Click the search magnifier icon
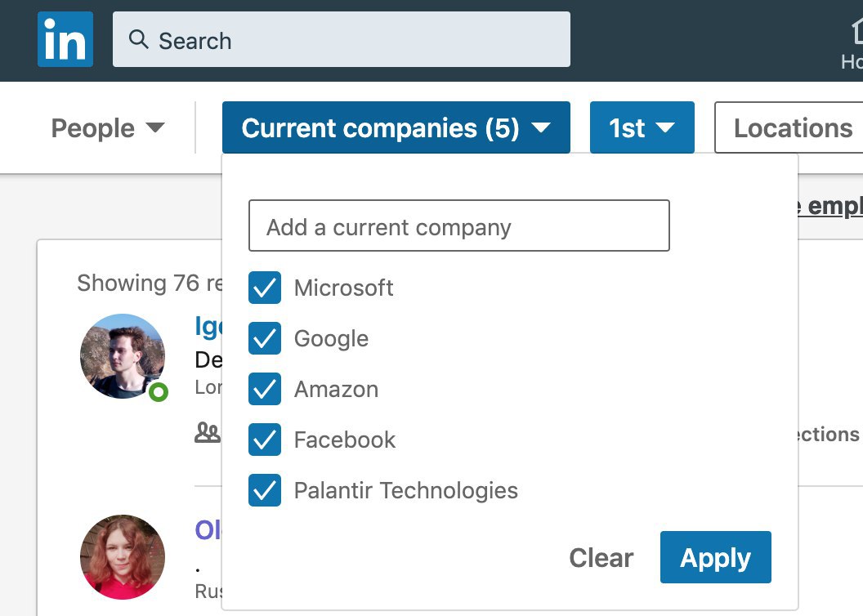The width and height of the screenshot is (863, 616). (x=138, y=39)
